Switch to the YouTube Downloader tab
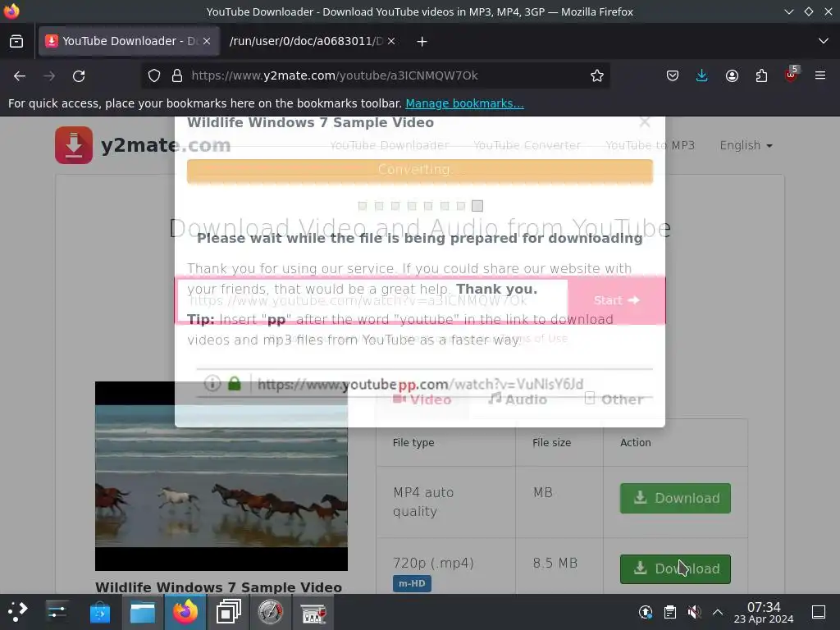 coord(129,41)
